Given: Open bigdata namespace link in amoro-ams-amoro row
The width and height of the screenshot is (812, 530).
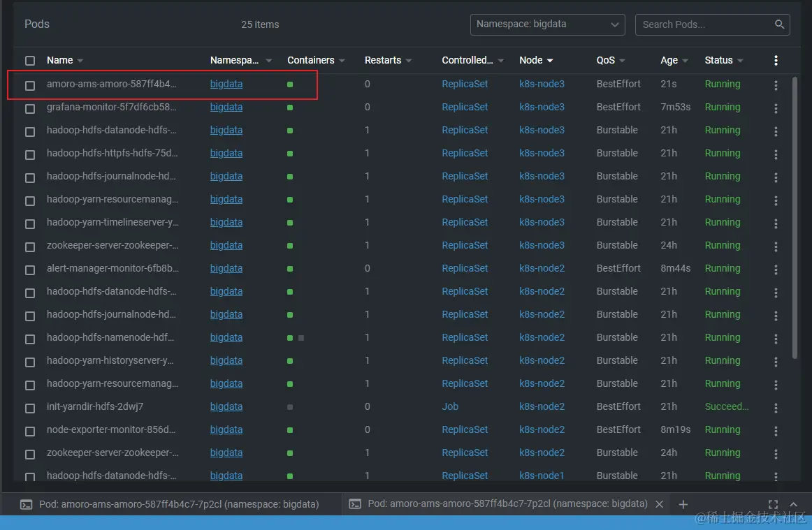Looking at the screenshot, I should [226, 84].
